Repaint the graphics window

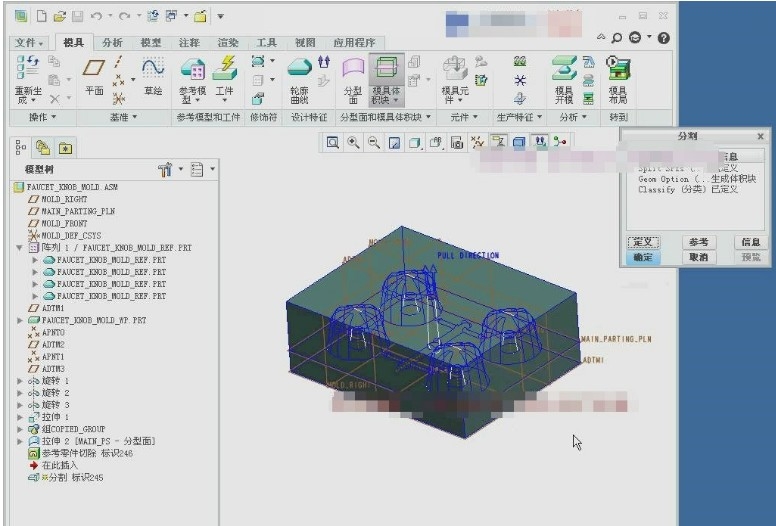394,143
